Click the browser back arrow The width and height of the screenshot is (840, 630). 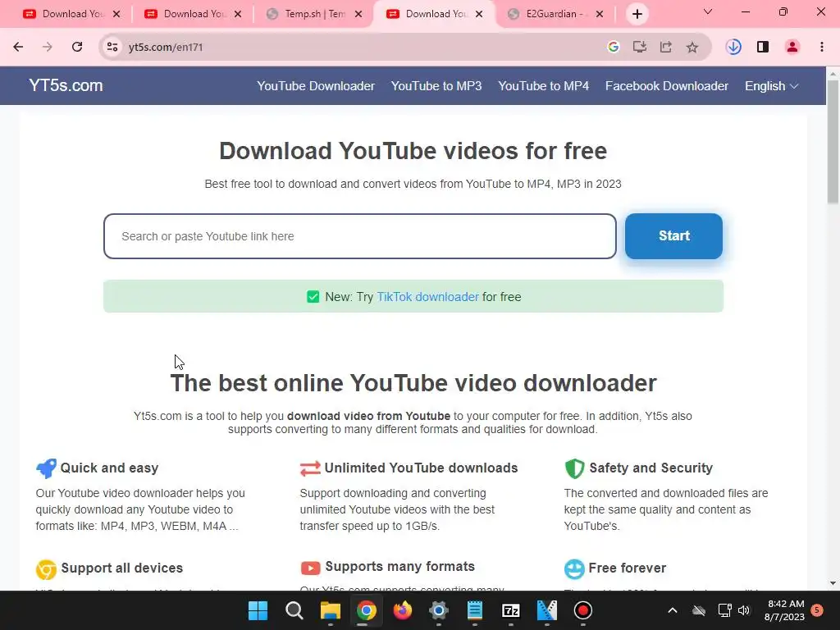pyautogui.click(x=18, y=47)
